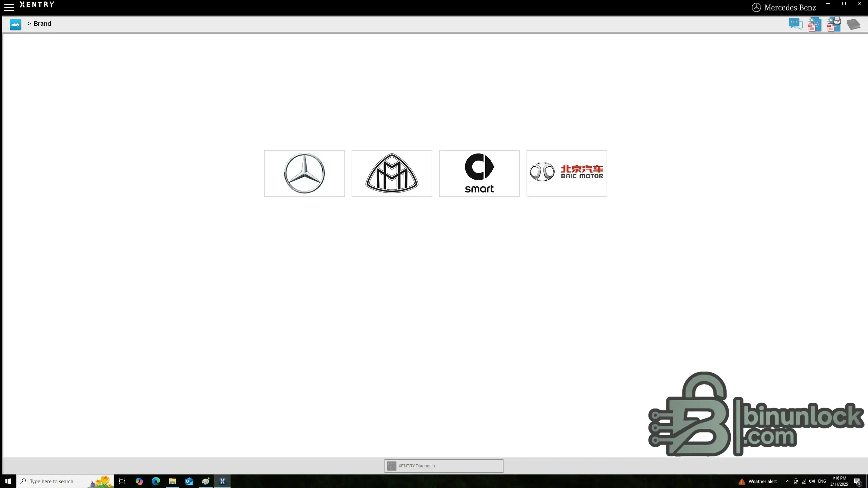Viewport: 868px width, 488px height.
Task: Minimize the XENTRY window
Action: (x=828, y=4)
